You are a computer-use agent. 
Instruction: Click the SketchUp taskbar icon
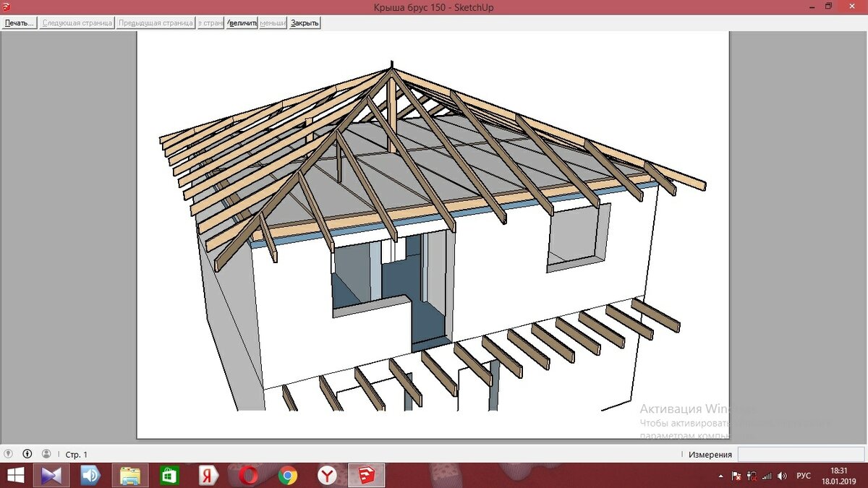point(367,476)
